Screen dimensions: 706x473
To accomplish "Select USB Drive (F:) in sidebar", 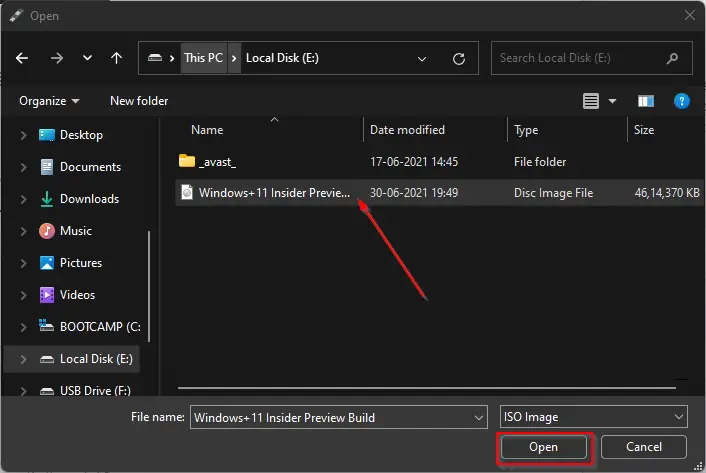I will (x=95, y=390).
